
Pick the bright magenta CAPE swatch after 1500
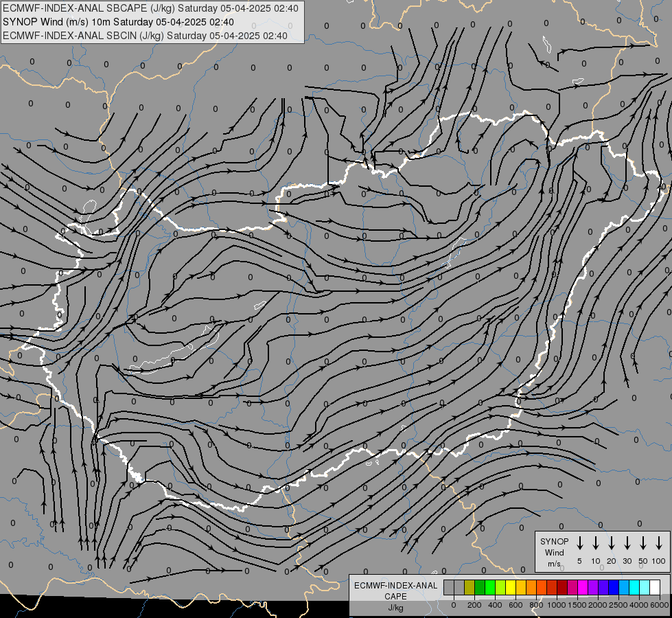pos(583,587)
